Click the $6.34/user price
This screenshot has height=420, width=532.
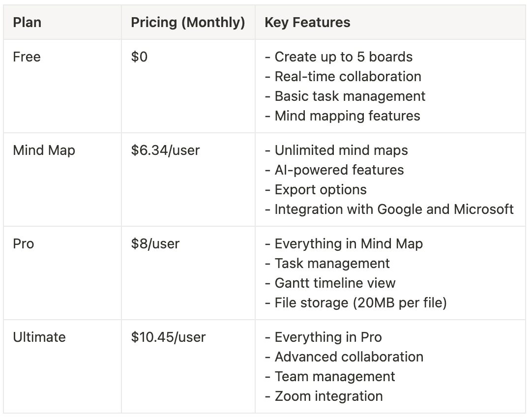[x=165, y=150]
